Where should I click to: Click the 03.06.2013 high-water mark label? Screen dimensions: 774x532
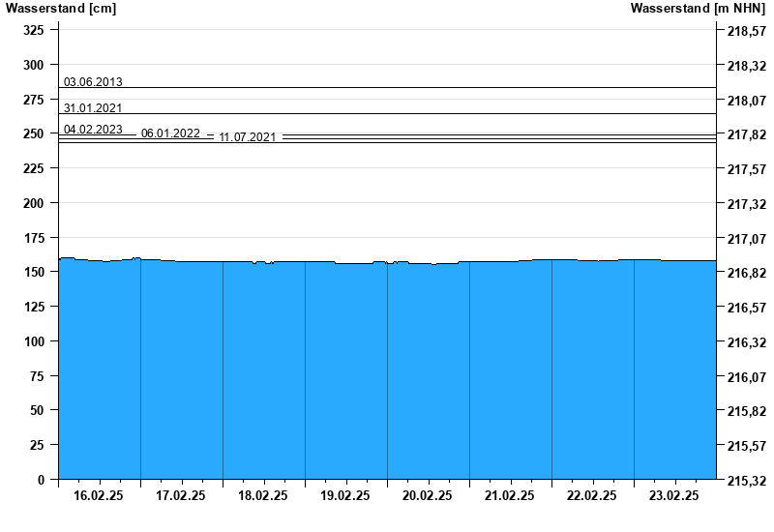pyautogui.click(x=93, y=82)
